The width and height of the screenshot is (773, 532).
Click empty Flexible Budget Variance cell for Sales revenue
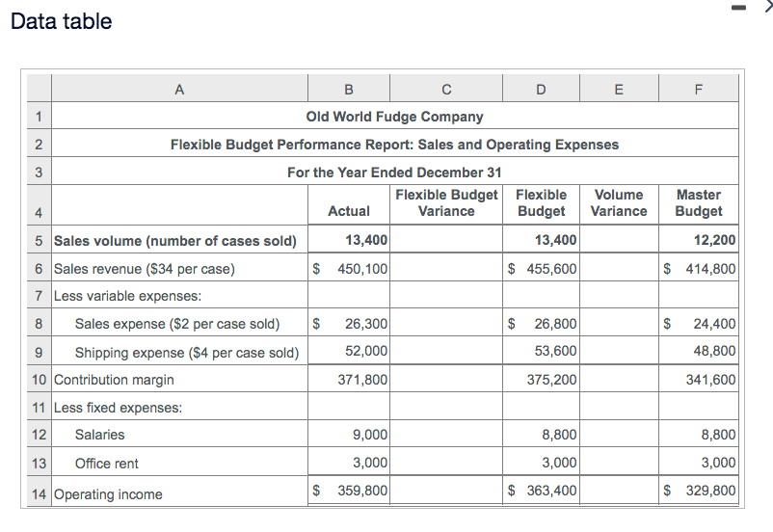point(446,269)
